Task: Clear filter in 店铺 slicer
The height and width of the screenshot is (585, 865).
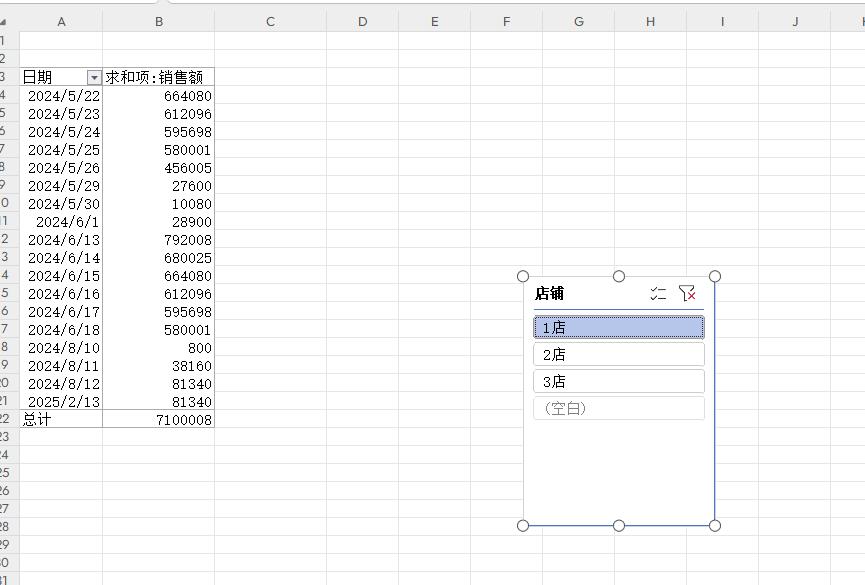Action: click(x=687, y=294)
